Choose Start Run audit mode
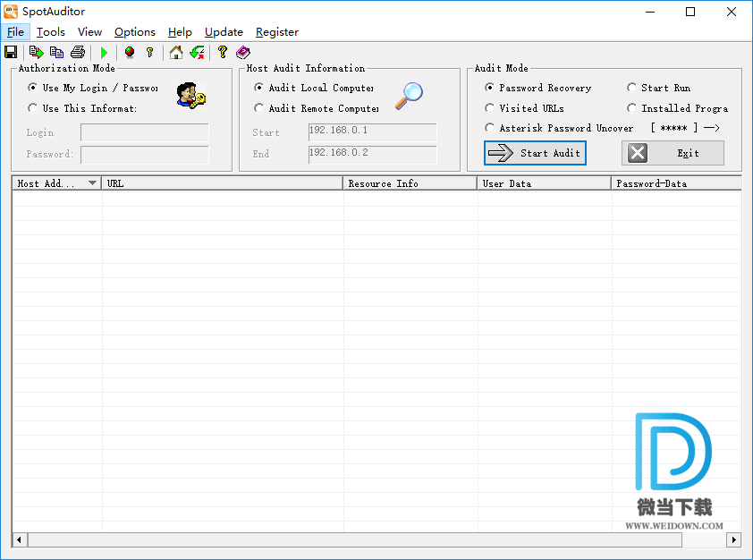Viewport: 753px width, 560px height. point(659,88)
